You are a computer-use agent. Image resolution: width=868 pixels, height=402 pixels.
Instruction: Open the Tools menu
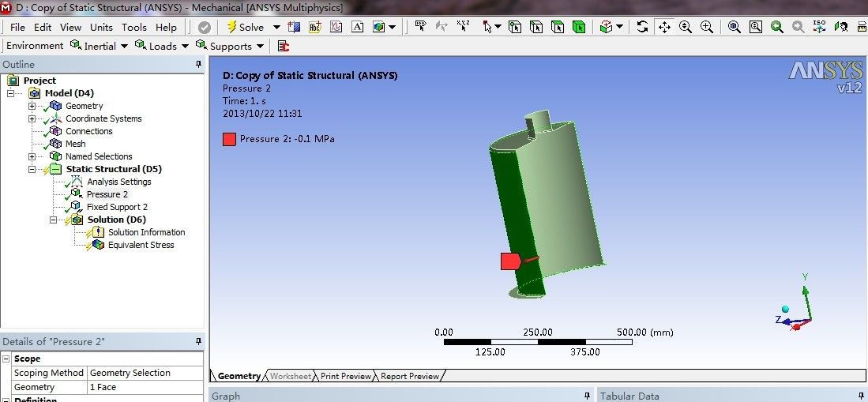click(x=134, y=27)
